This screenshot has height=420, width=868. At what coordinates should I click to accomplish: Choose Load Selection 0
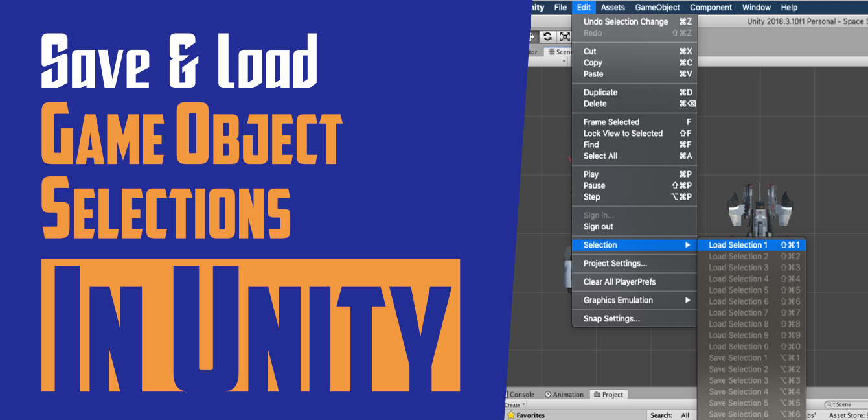(x=752, y=347)
